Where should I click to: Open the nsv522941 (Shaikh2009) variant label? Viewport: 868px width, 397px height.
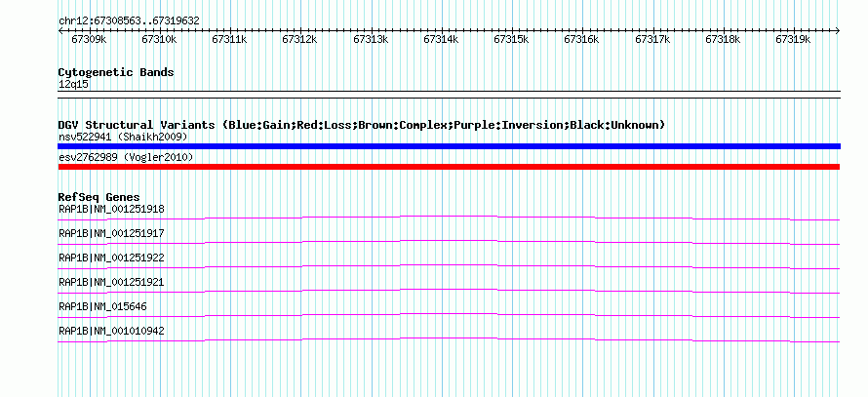(x=123, y=137)
